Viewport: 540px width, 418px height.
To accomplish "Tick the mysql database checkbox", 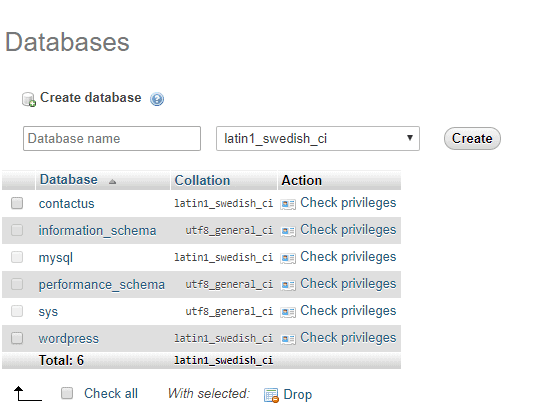I will (17, 257).
